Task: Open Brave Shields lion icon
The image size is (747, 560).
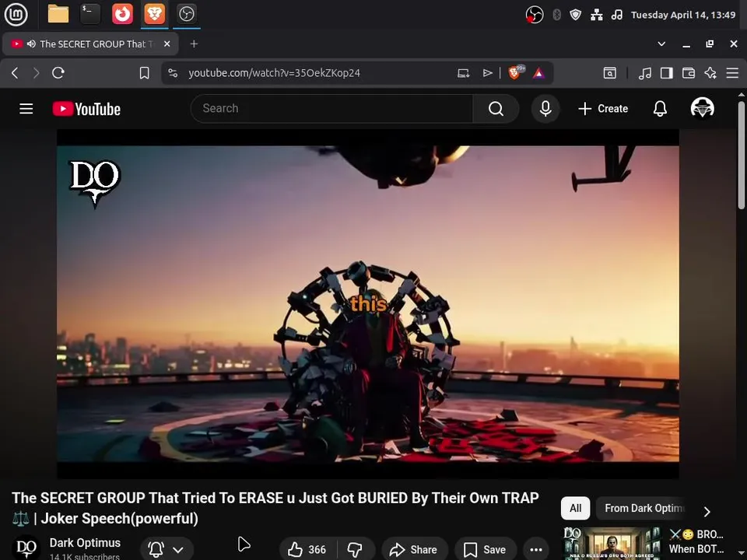Action: pyautogui.click(x=514, y=72)
